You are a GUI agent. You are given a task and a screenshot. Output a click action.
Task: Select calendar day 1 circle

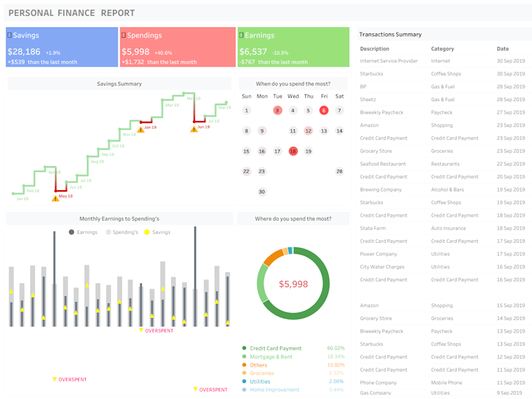[246, 110]
